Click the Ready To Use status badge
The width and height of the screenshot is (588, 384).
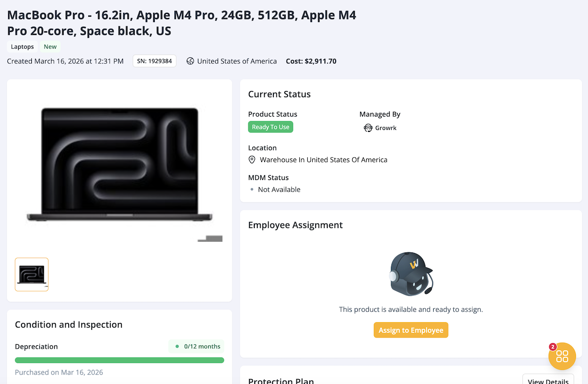coord(270,127)
